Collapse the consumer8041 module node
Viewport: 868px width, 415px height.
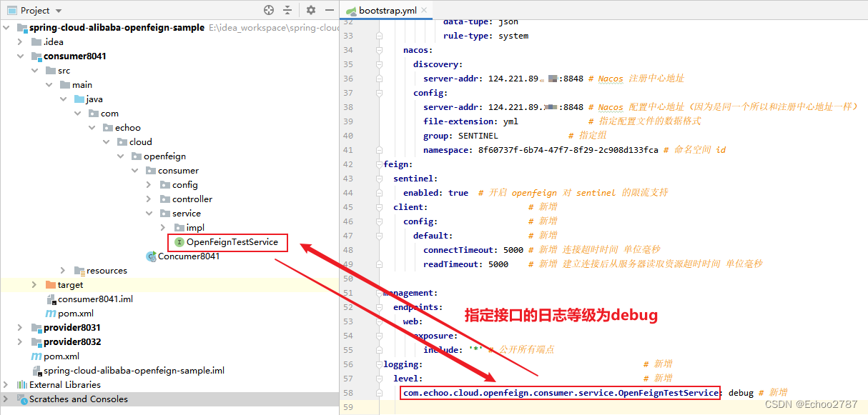21,56
